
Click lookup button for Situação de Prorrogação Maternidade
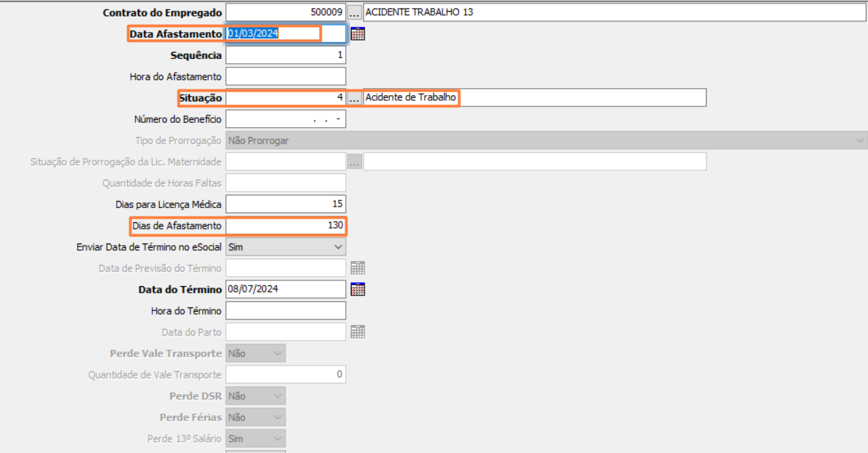[x=354, y=162]
